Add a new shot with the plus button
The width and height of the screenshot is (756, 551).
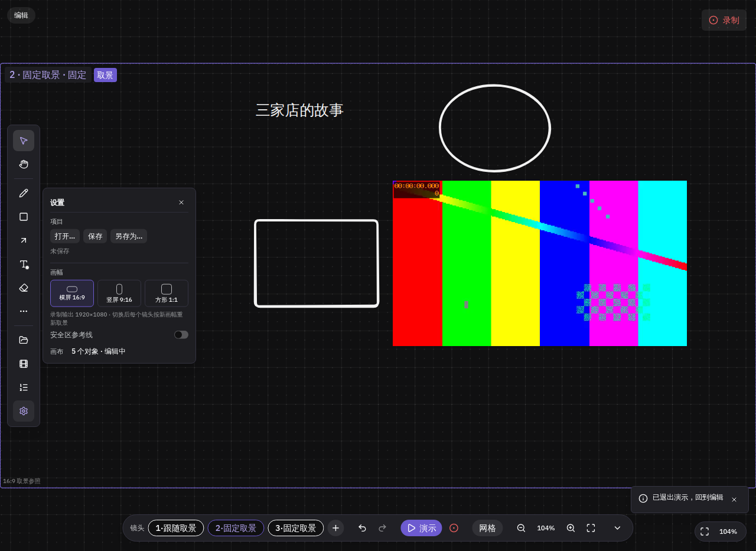click(335, 528)
